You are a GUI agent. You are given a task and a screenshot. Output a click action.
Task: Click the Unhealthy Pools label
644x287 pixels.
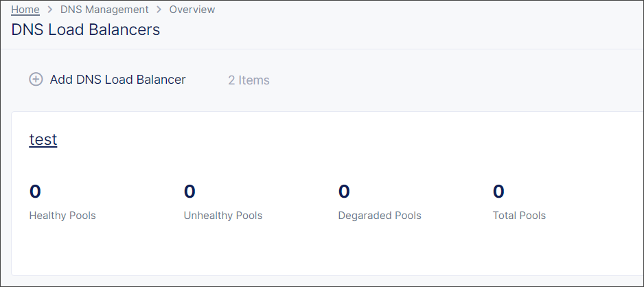[x=223, y=216]
